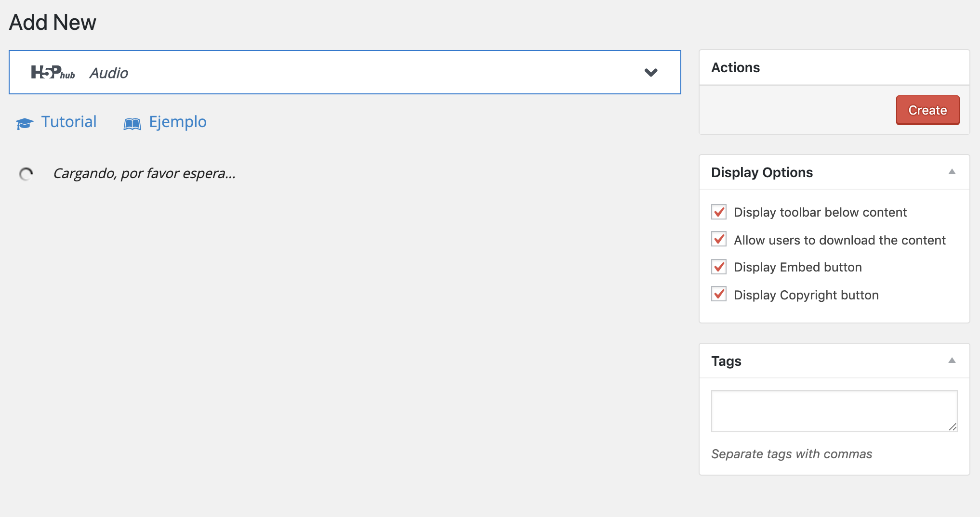Collapse the Display Options panel arrow

tap(952, 172)
